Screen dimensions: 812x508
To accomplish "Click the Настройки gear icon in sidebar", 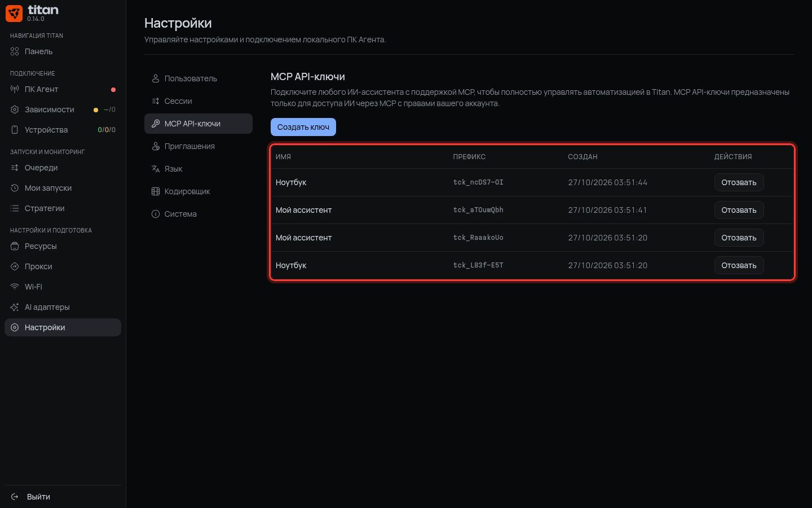I will [x=15, y=327].
